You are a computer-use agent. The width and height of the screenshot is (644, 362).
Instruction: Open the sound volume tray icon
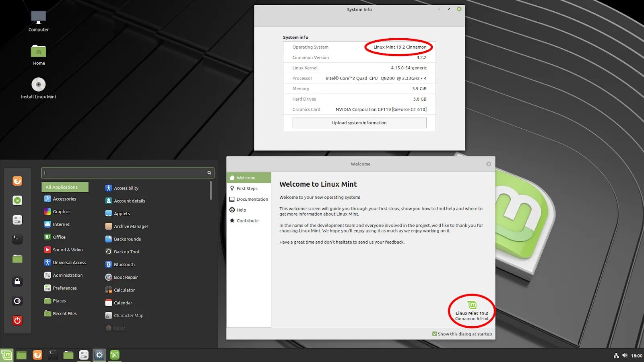click(625, 356)
